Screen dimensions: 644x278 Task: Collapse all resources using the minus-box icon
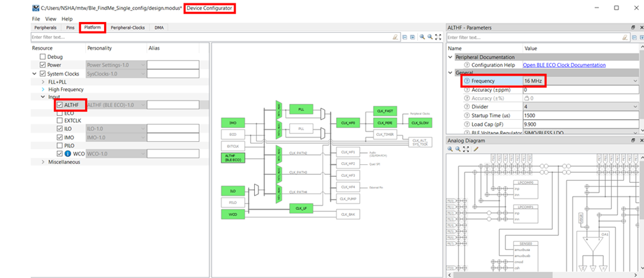(405, 37)
